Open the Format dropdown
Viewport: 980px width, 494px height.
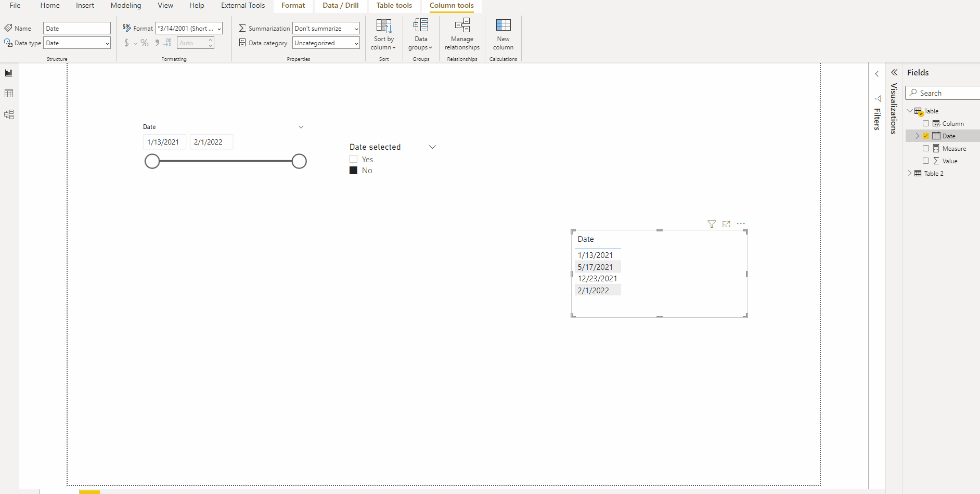pyautogui.click(x=189, y=29)
